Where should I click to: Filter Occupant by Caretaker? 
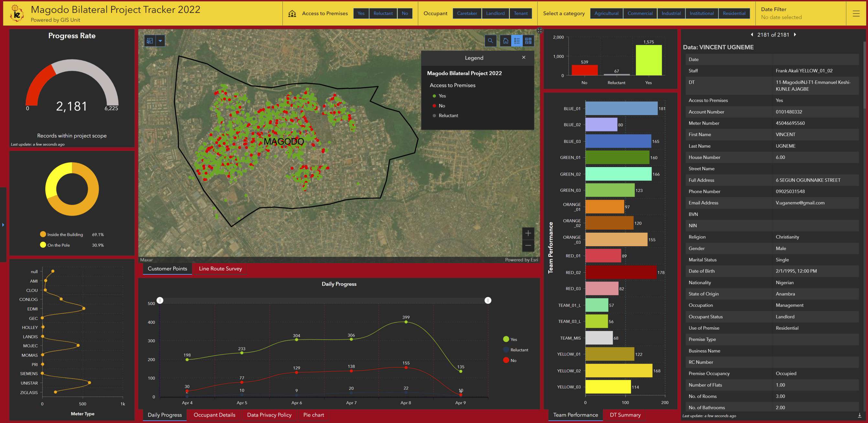tap(467, 14)
